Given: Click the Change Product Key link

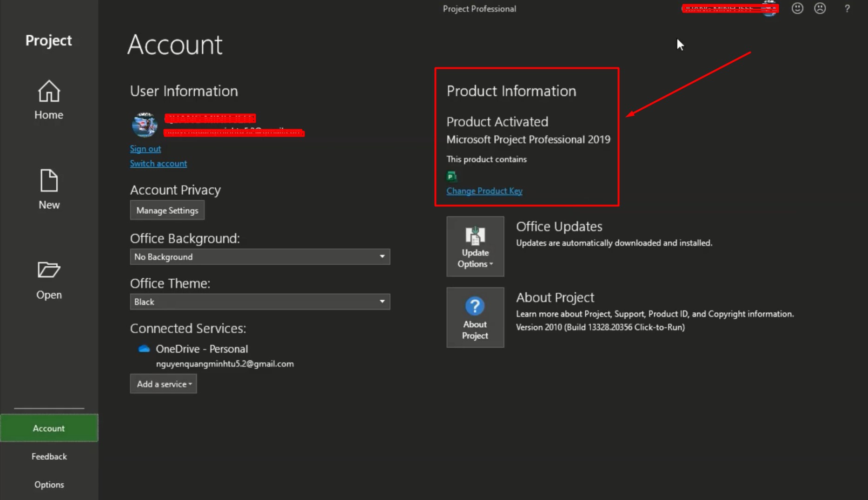Looking at the screenshot, I should (x=484, y=191).
